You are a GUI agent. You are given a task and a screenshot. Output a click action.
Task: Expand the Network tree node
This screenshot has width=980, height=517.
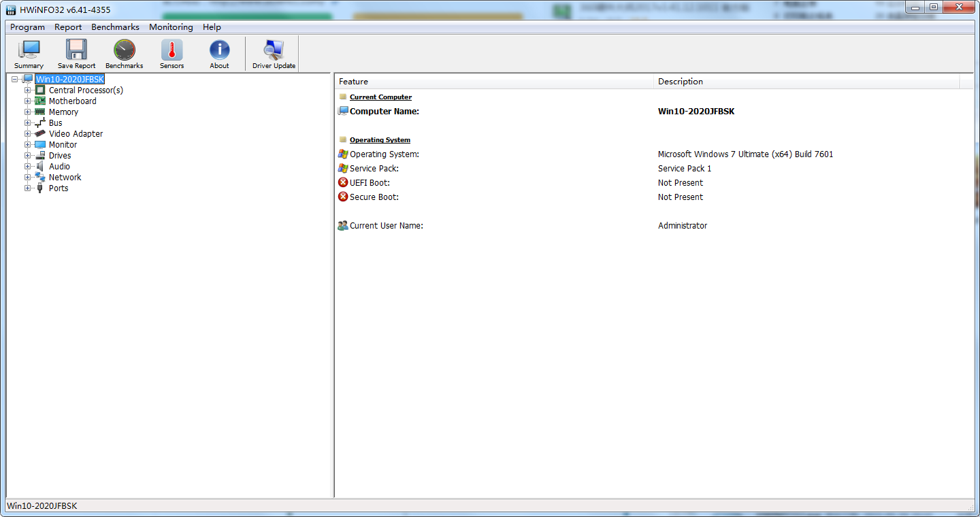[28, 177]
